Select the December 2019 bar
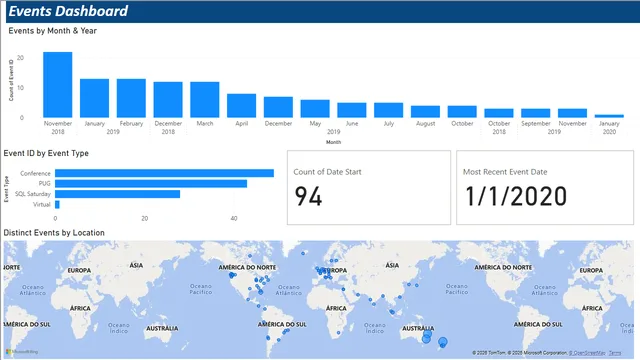 coord(278,107)
